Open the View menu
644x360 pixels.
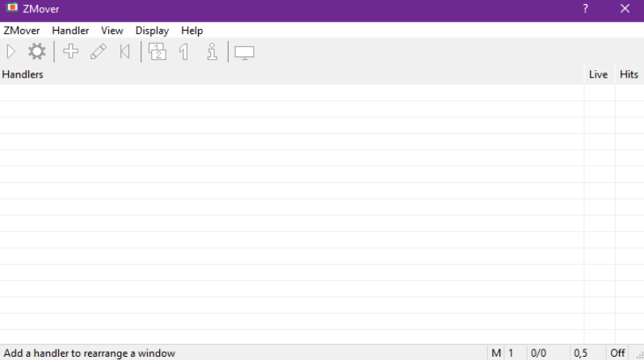112,31
